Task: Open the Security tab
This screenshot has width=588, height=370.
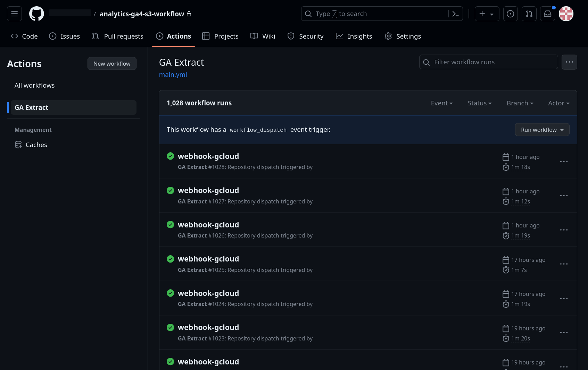Action: pyautogui.click(x=305, y=36)
